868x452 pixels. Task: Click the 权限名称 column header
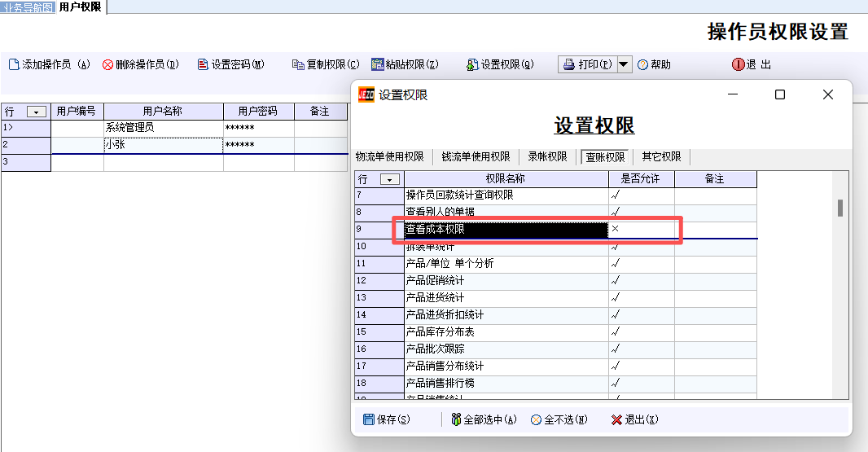[x=506, y=179]
